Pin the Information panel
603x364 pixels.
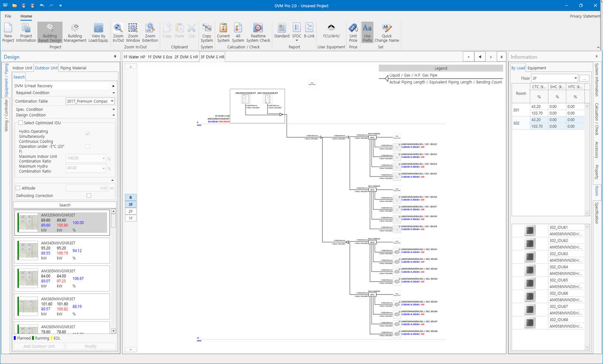(596, 57)
